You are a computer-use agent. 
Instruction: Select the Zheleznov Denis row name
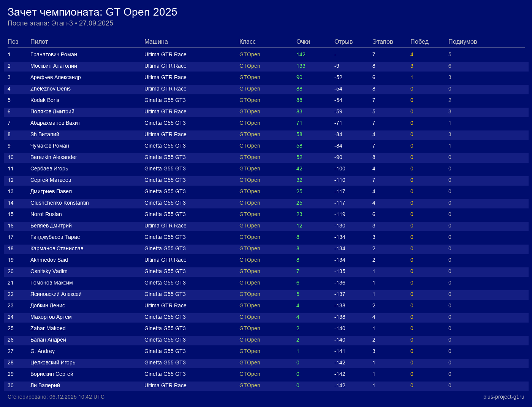[x=51, y=89]
